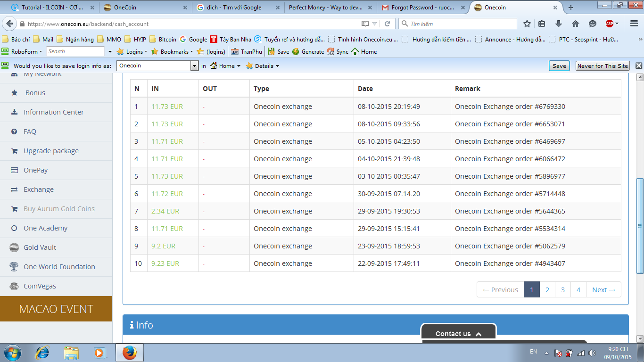The height and width of the screenshot is (362, 644).
Task: Open the Tây Ban Nha bookmark
Action: point(231,40)
